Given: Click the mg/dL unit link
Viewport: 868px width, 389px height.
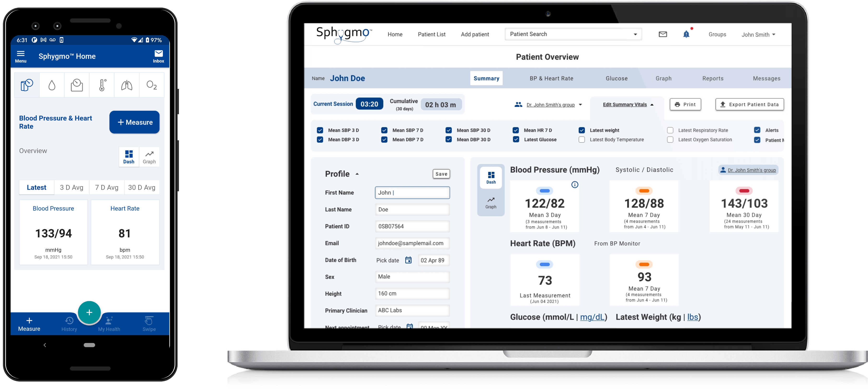Looking at the screenshot, I should coord(592,317).
